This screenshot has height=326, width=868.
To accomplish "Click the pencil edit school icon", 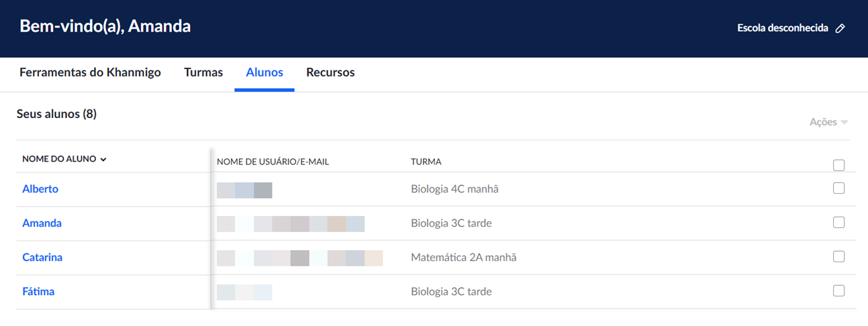I will [x=840, y=29].
